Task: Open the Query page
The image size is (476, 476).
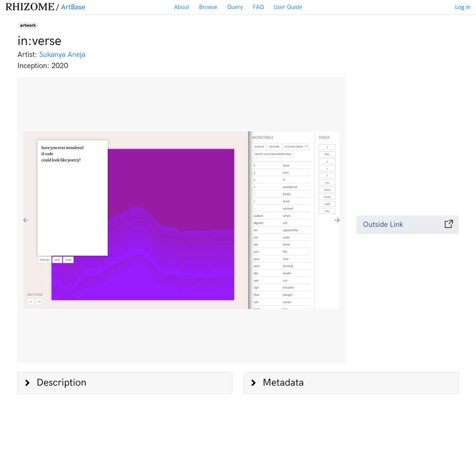Action: (x=235, y=7)
